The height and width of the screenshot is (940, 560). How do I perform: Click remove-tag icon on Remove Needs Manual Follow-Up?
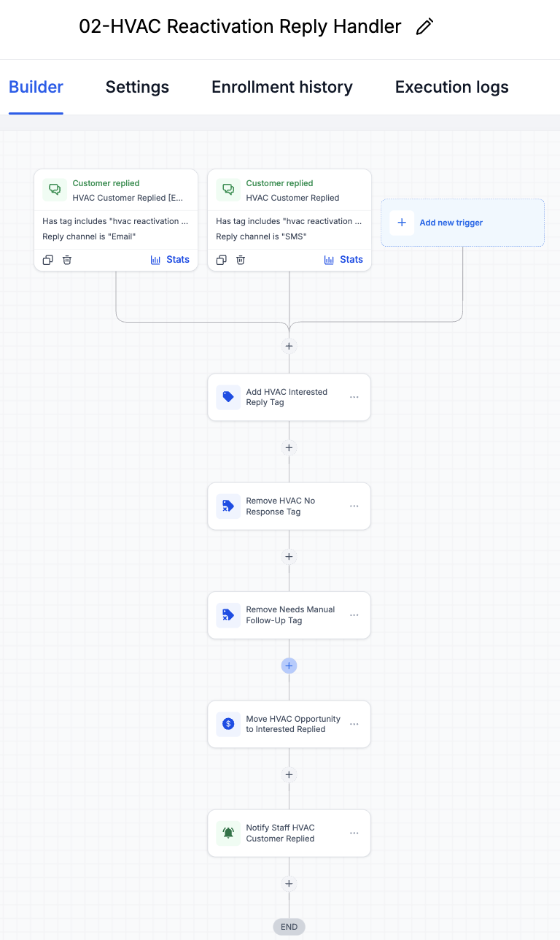[228, 615]
